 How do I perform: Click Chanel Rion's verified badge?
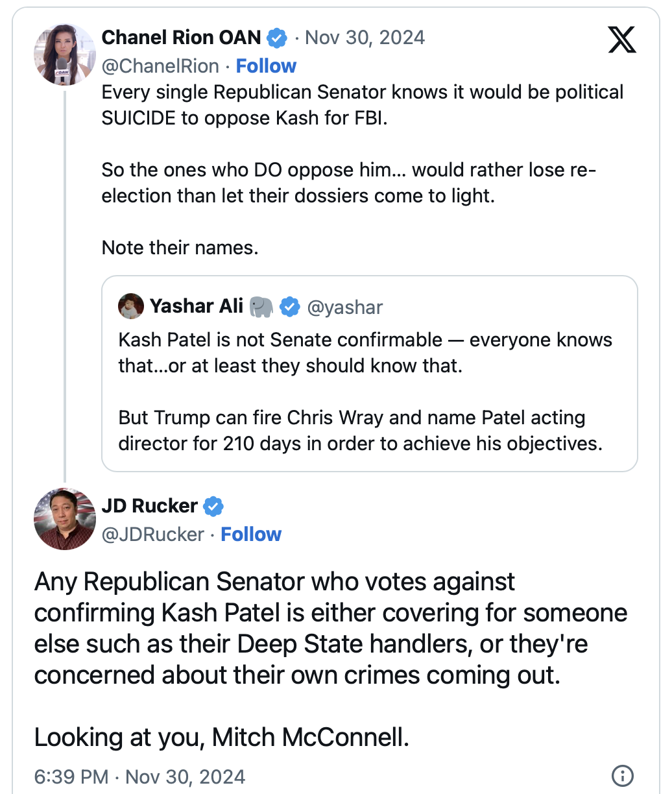pos(277,38)
